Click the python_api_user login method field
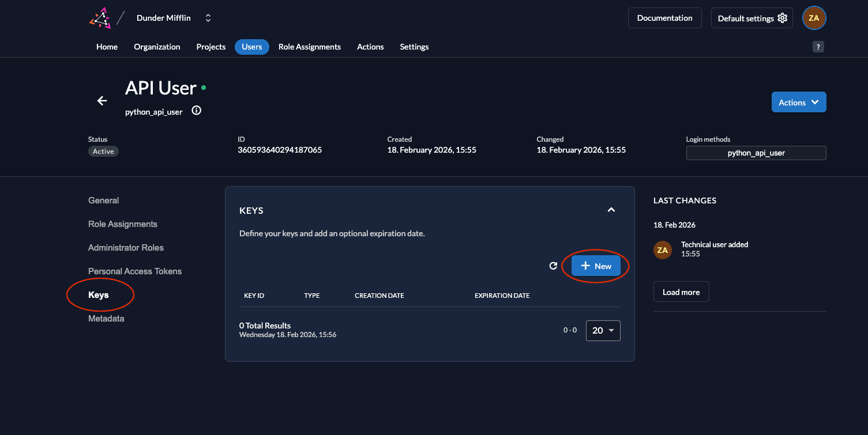This screenshot has height=435, width=868. tap(756, 153)
